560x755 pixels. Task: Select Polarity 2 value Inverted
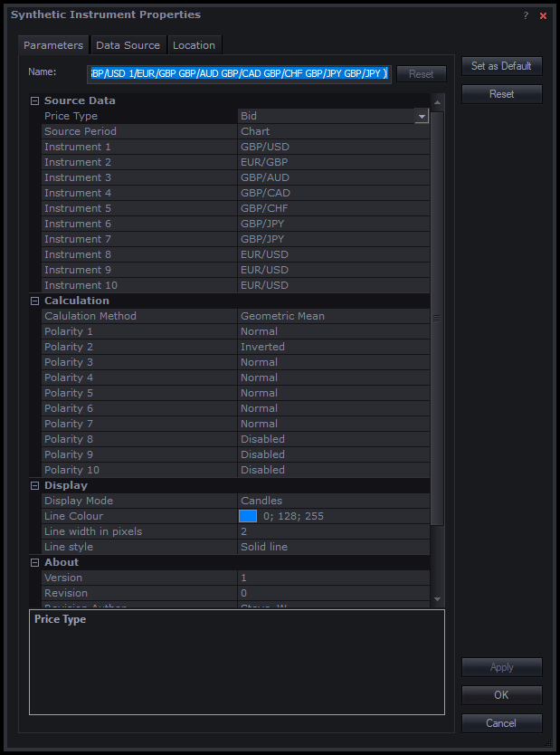[334, 347]
